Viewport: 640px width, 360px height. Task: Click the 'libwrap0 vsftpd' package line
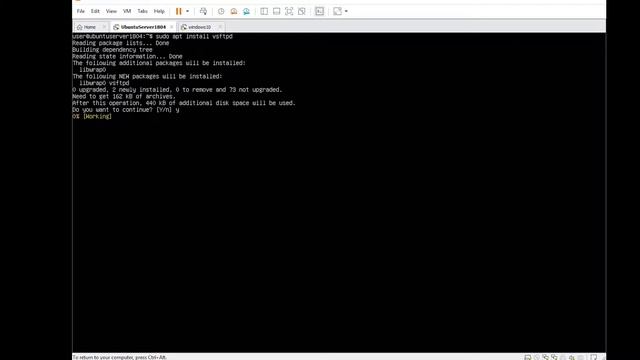tap(104, 83)
